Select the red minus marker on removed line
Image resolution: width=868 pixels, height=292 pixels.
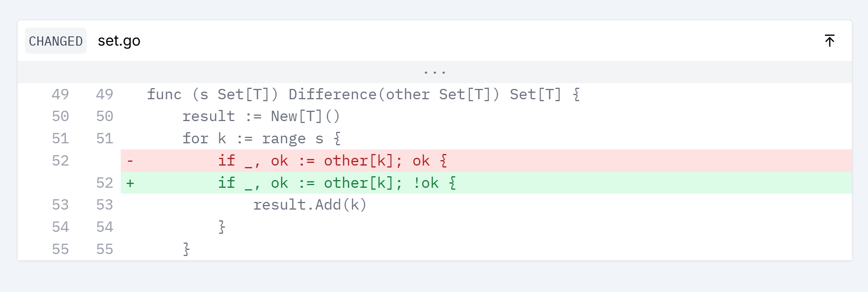tap(130, 161)
